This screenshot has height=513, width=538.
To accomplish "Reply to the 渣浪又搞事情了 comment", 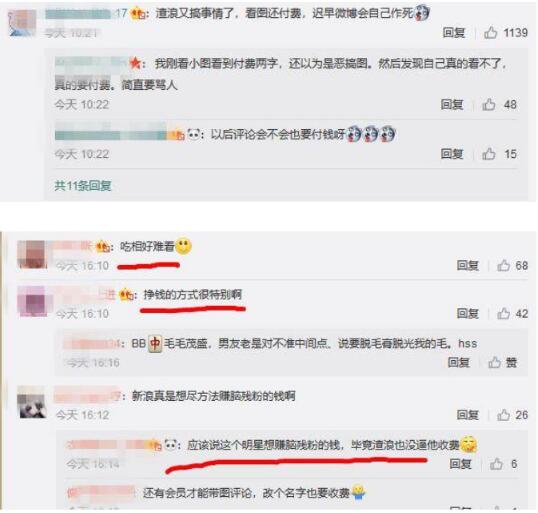I will 454,33.
